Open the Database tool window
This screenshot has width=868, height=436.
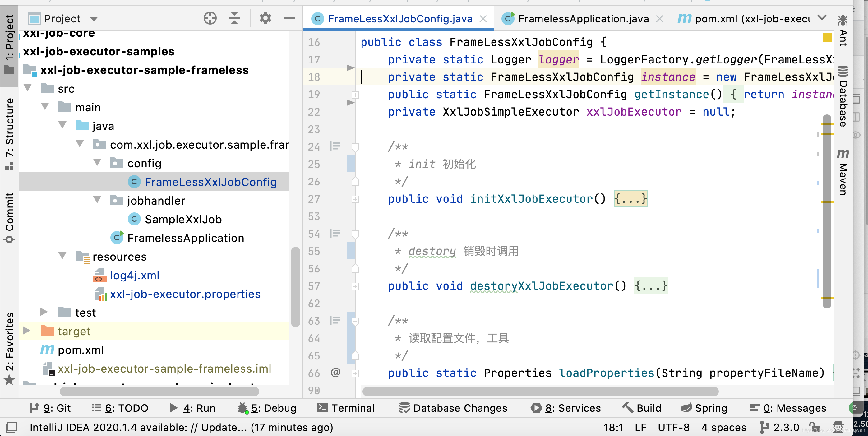pos(843,96)
